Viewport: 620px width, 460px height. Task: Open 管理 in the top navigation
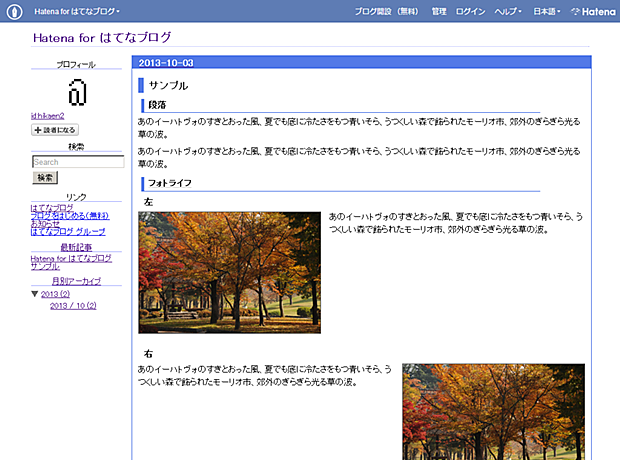pos(439,11)
